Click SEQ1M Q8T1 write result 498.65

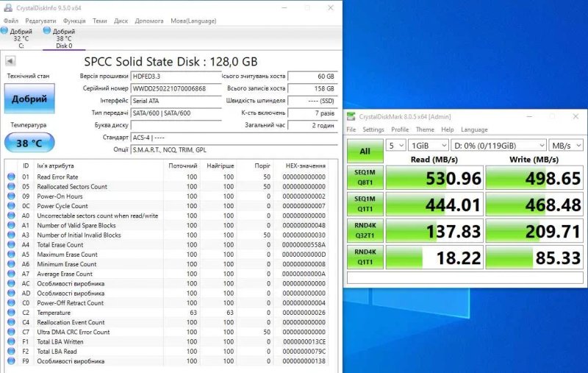[x=534, y=178]
